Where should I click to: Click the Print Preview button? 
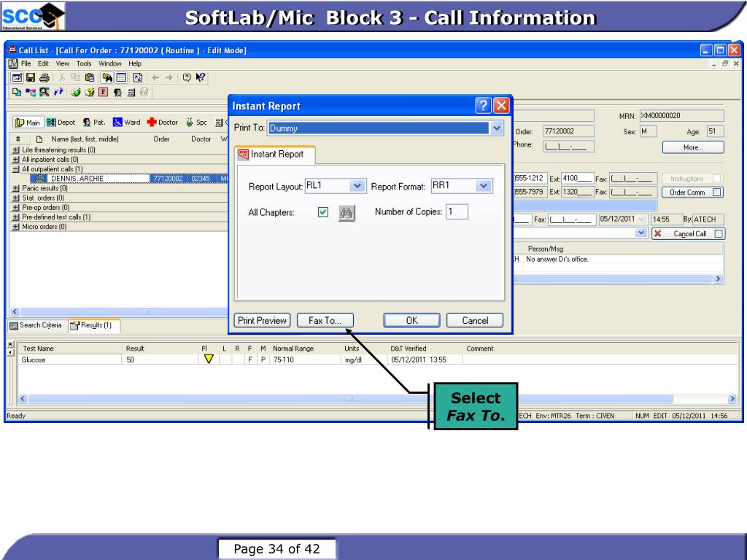[262, 321]
